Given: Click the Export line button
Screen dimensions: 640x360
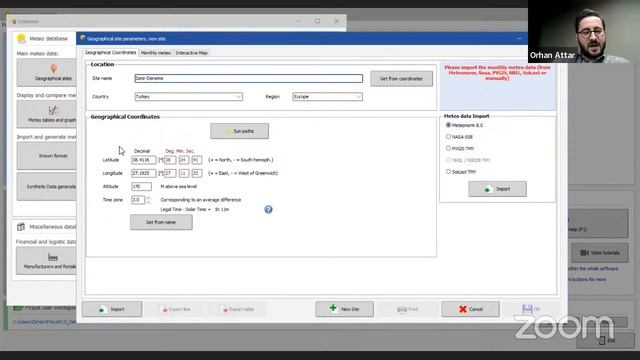Looking at the screenshot, I should pyautogui.click(x=177, y=309).
